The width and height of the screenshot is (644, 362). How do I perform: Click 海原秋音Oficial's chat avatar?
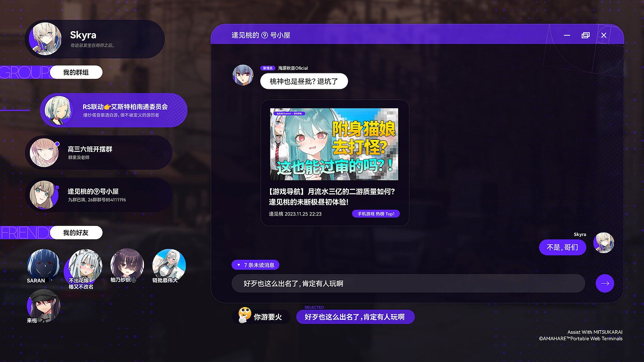click(243, 75)
